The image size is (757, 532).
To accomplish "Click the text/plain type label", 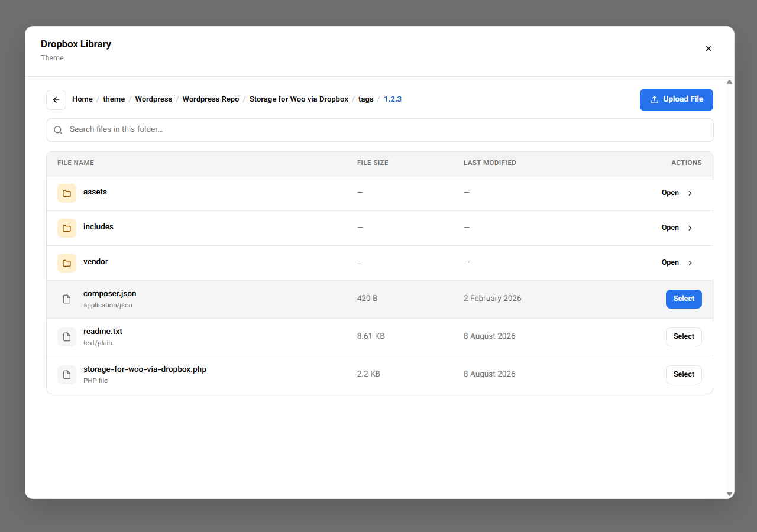I will (98, 343).
